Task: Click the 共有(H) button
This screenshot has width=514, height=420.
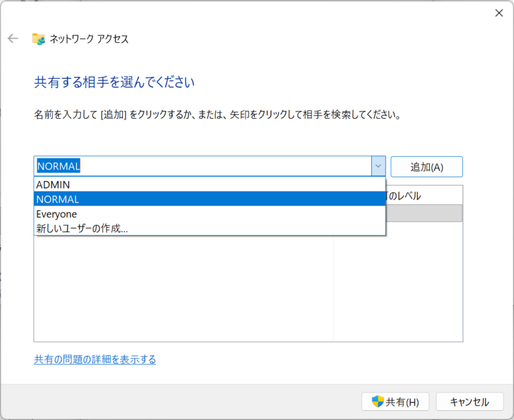Action: [396, 402]
